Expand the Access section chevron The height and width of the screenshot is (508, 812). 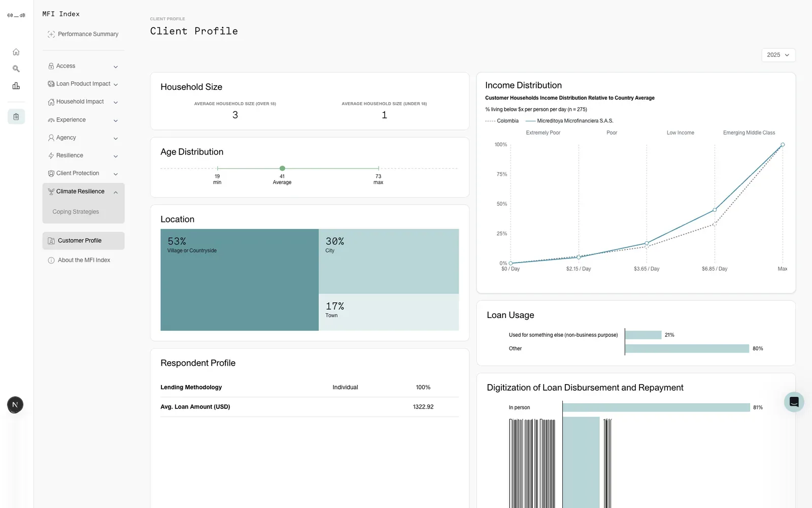pos(116,67)
